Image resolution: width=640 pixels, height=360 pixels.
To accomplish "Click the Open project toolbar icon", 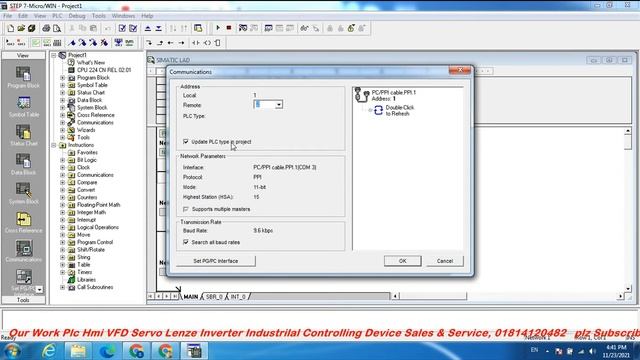I will (x=21, y=28).
